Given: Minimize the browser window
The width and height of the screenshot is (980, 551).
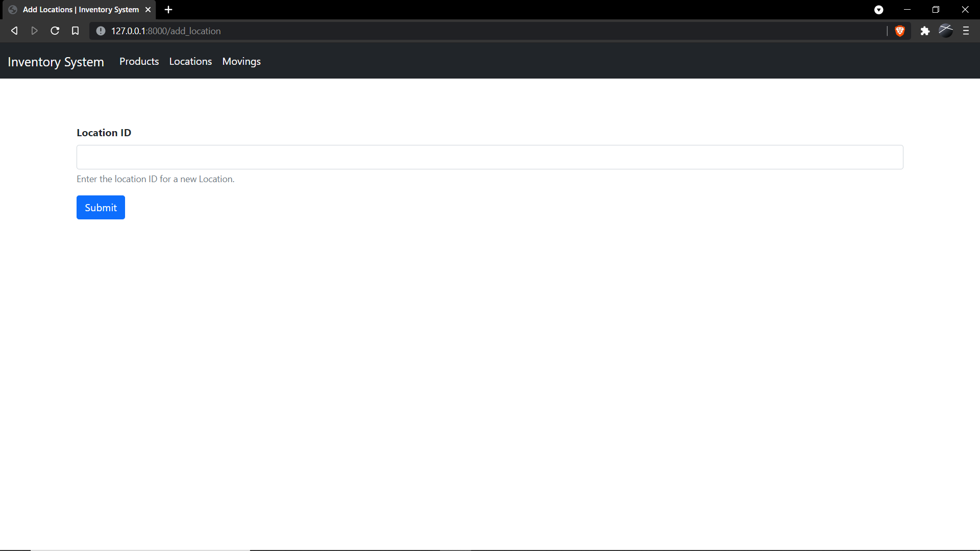Looking at the screenshot, I should coord(907,10).
